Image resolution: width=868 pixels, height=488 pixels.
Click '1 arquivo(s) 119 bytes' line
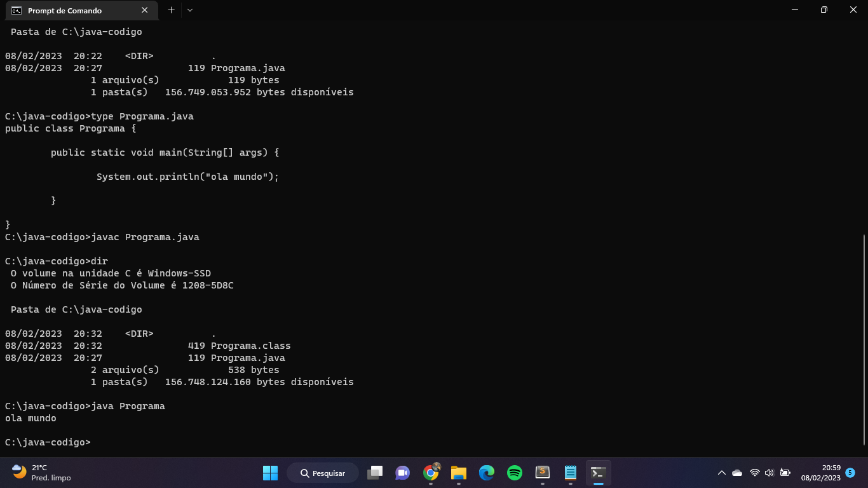click(185, 80)
